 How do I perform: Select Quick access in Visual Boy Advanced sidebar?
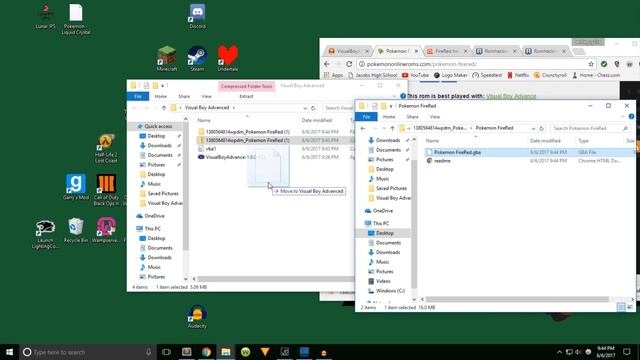(158, 127)
